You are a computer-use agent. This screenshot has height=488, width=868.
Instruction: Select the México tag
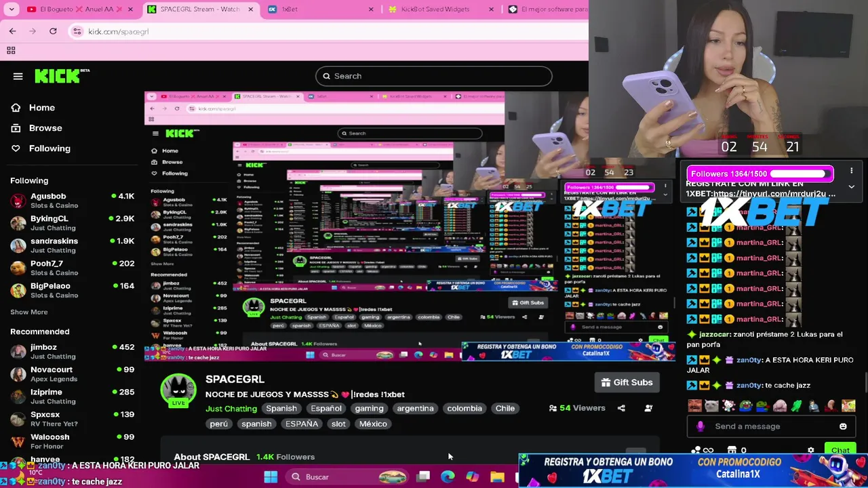373,424
